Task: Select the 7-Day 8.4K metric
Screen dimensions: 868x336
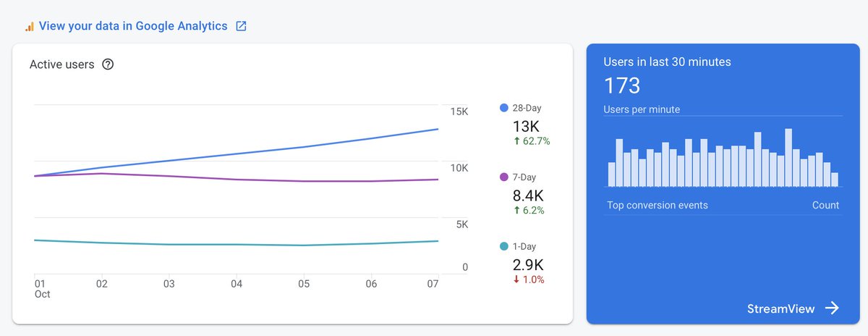Action: 528,195
